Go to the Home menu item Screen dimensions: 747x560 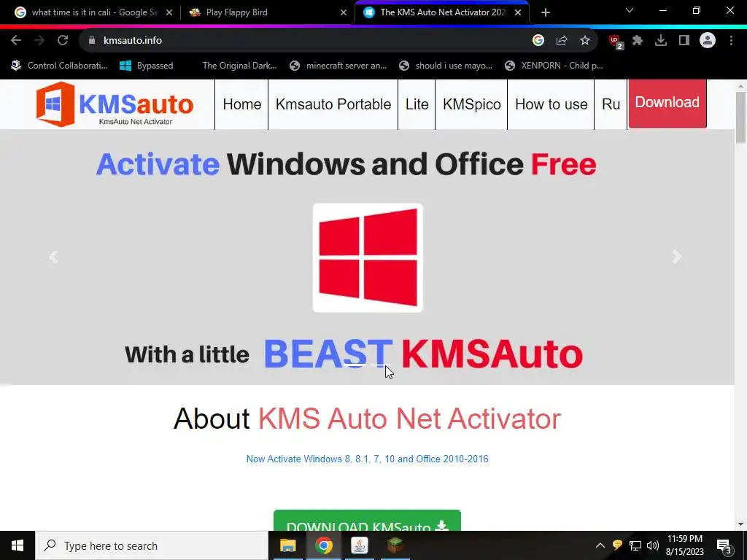[242, 104]
